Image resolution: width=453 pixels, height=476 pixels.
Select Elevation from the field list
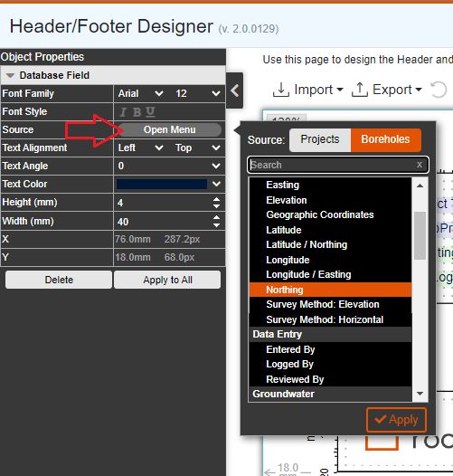(330, 200)
